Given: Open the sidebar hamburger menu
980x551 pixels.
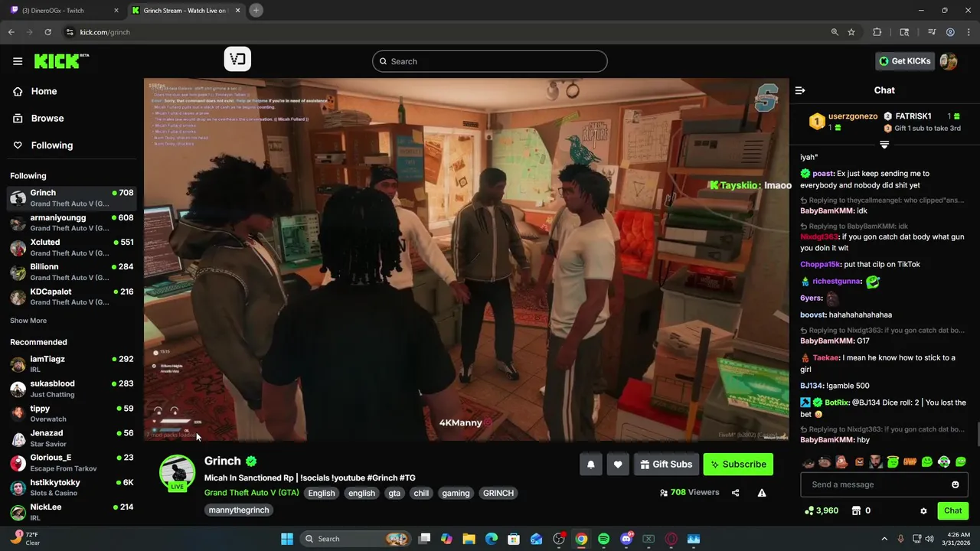Looking at the screenshot, I should click(18, 61).
